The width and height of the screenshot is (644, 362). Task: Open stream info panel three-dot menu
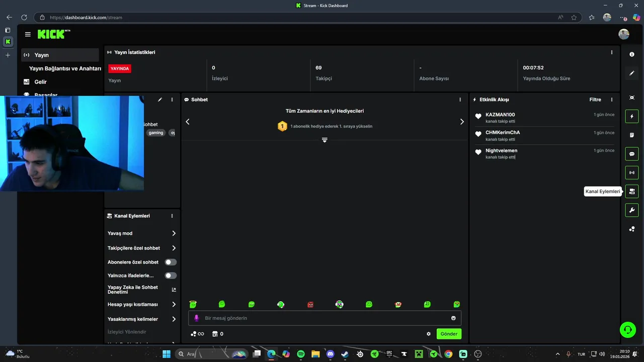click(172, 100)
